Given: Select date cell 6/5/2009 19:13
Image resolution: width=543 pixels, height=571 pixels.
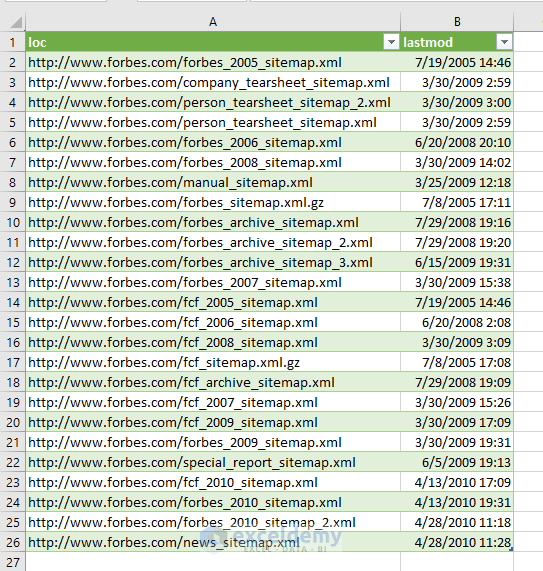Looking at the screenshot, I should (x=457, y=462).
